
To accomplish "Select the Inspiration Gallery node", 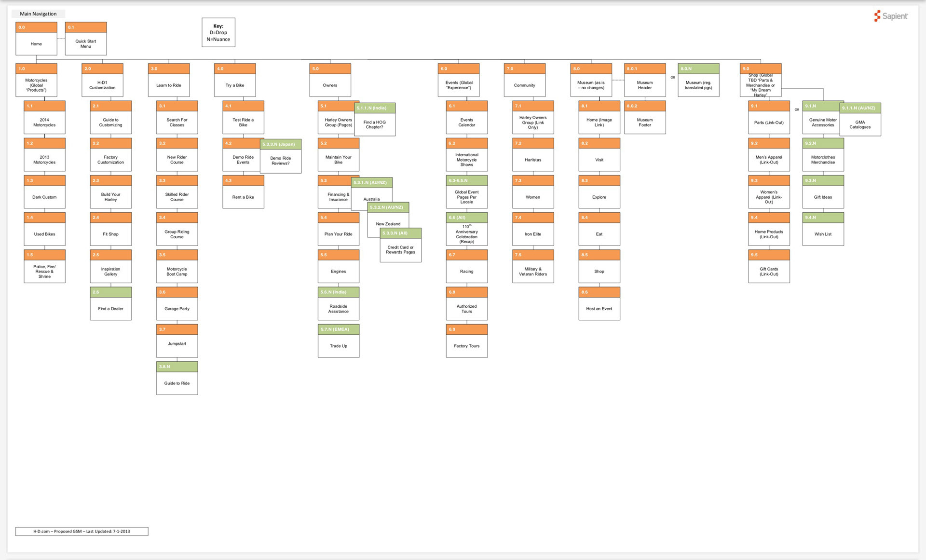I will pyautogui.click(x=110, y=266).
